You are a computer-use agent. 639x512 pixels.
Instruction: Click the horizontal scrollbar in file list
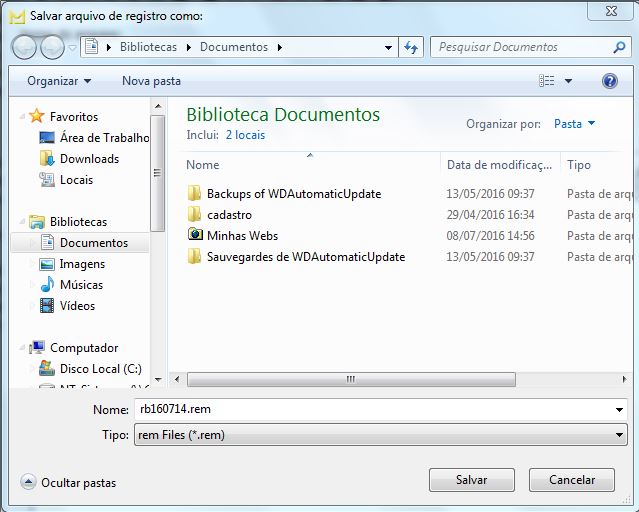tap(350, 380)
